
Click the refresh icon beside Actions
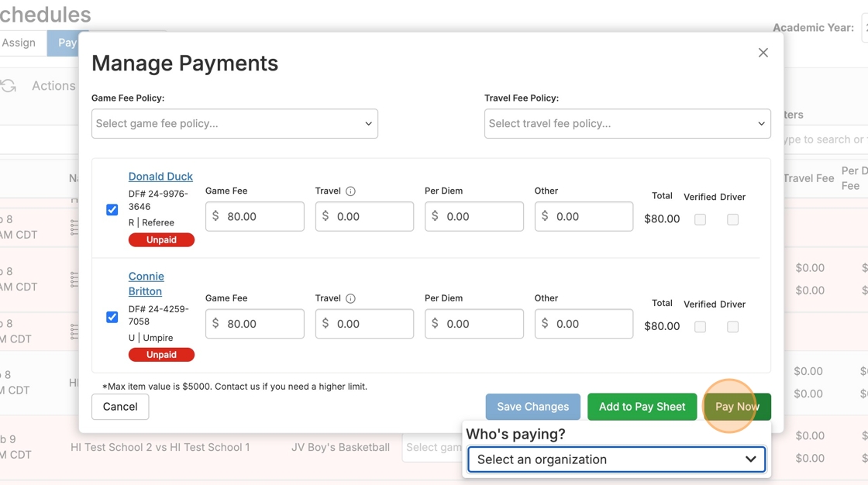pyautogui.click(x=9, y=86)
